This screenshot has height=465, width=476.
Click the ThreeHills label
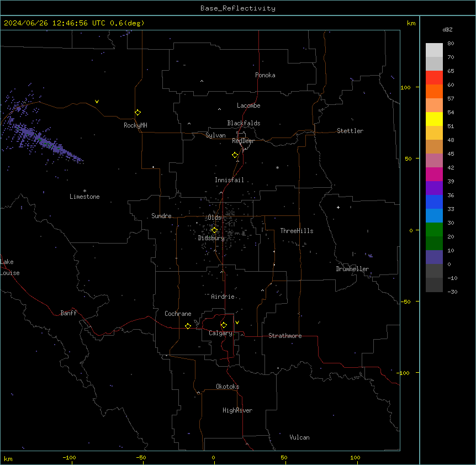[297, 231]
